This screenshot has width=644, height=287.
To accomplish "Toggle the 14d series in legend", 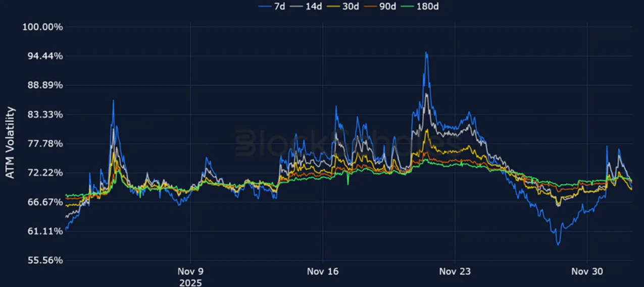I will tap(307, 7).
